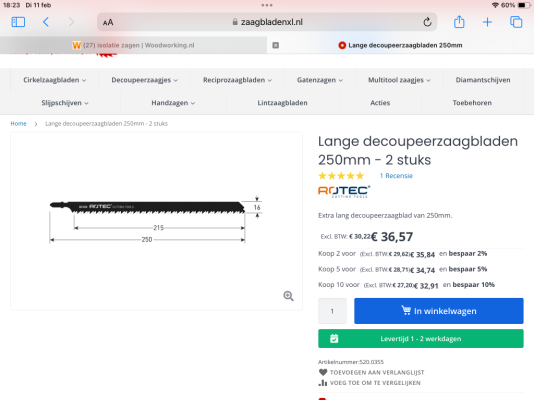This screenshot has height=400, width=534.
Task: Toggle the Safari sidebar icon
Action: [x=18, y=22]
